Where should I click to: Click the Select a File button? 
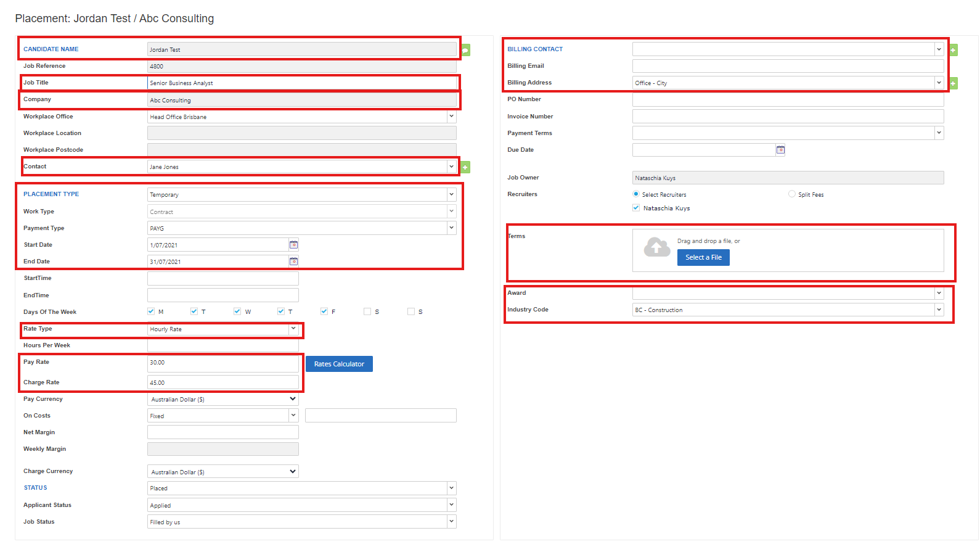coord(703,257)
